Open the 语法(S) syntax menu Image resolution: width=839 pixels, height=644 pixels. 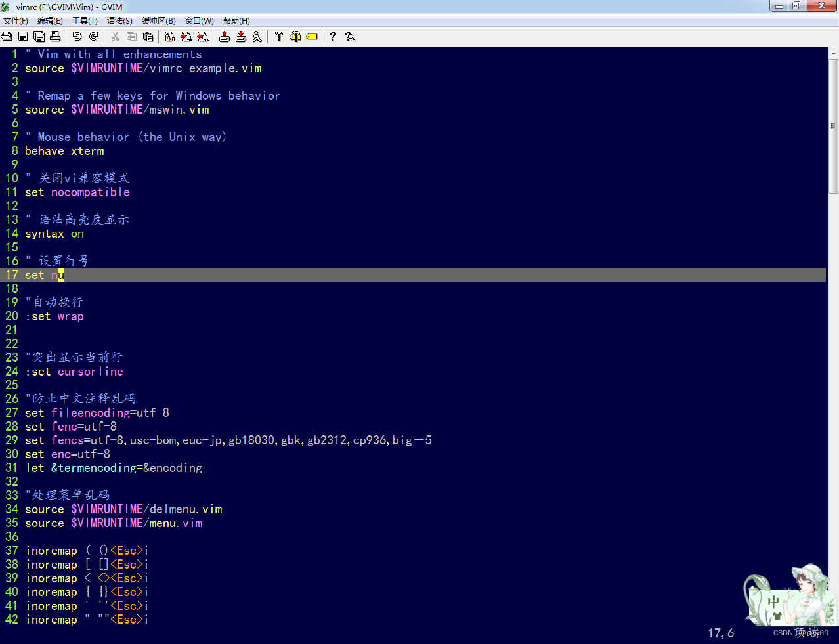(120, 20)
